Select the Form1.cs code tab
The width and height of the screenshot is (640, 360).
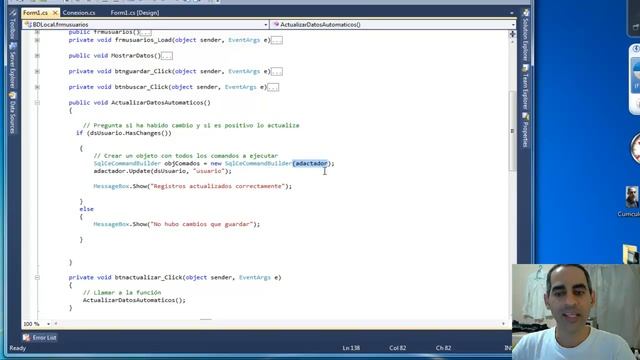point(35,13)
